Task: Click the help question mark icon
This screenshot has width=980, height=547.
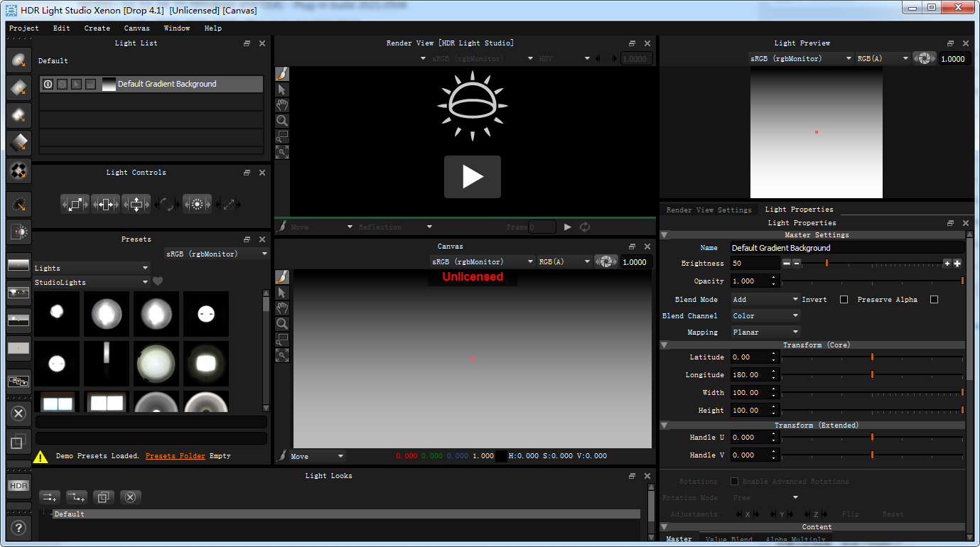Action: click(18, 528)
